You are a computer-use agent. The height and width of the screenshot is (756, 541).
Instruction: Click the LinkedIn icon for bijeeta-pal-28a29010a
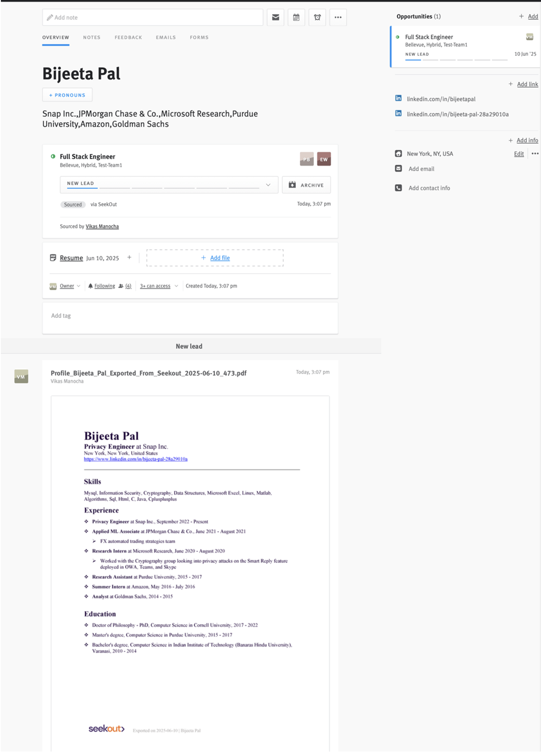[399, 113]
